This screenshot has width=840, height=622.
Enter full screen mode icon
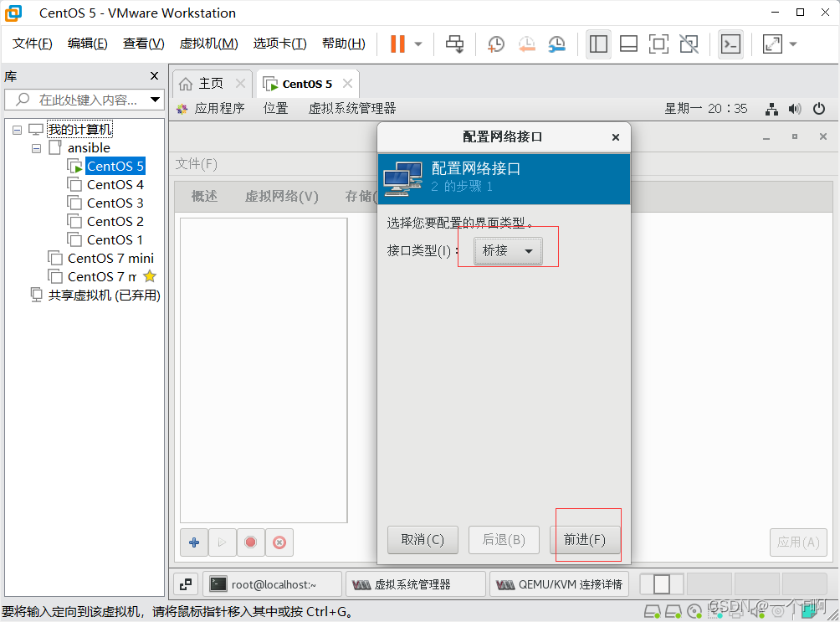coord(658,44)
